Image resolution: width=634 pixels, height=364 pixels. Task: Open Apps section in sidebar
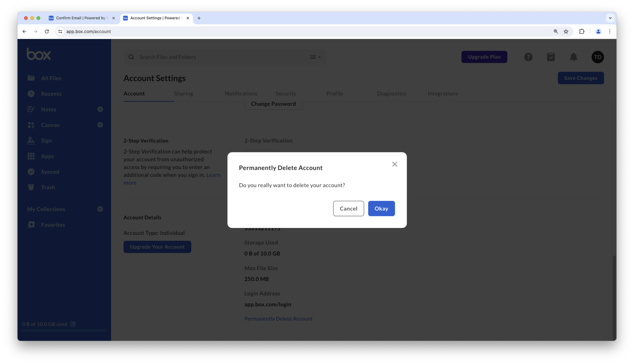47,156
